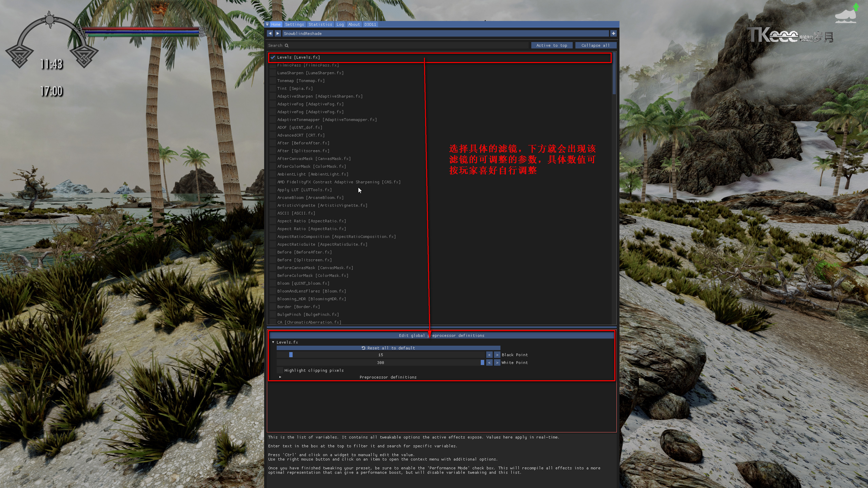Click the Black Point slider handle
Screen dimensions: 868x488
[291, 355]
